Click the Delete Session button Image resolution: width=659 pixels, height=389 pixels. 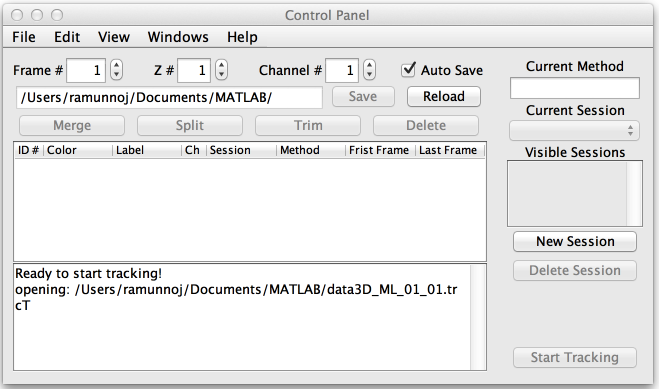pyautogui.click(x=575, y=271)
